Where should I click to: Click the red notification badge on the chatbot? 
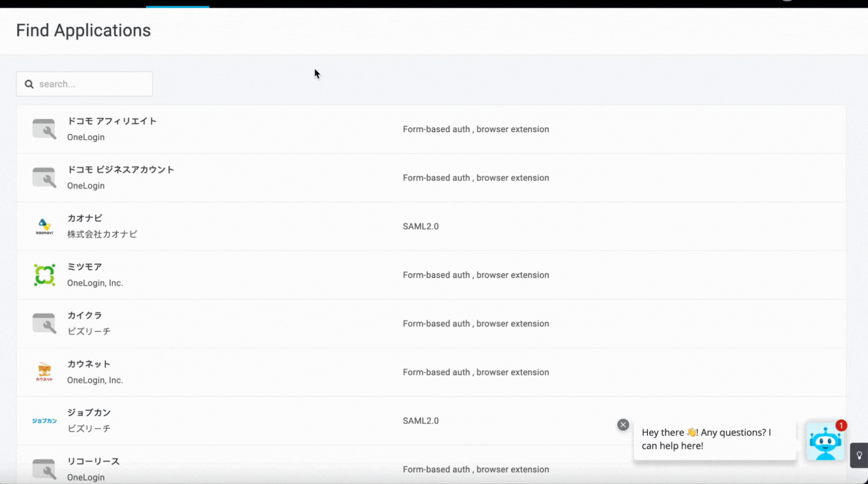coord(841,426)
